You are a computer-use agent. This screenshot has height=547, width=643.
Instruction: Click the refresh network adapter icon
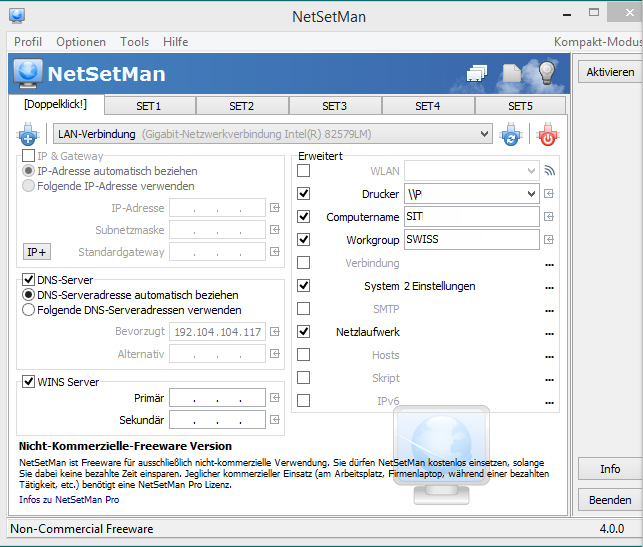(x=511, y=134)
